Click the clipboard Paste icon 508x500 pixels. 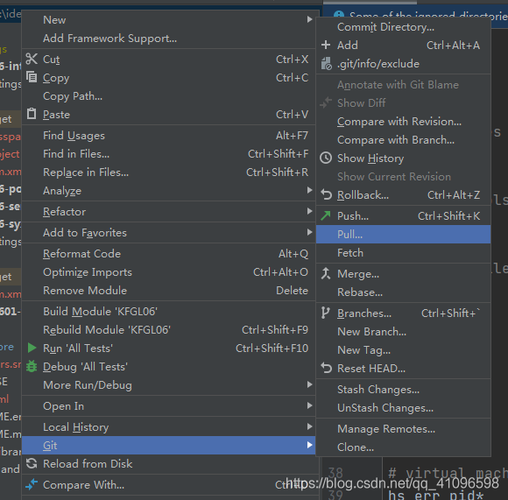[32, 114]
